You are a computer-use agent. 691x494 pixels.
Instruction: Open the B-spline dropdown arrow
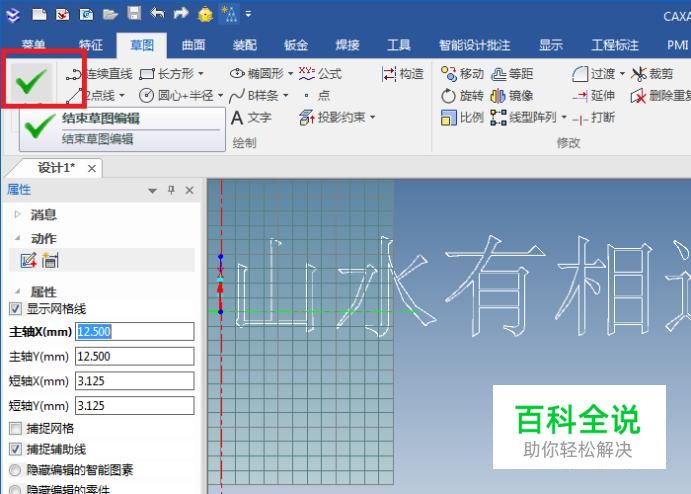click(286, 95)
